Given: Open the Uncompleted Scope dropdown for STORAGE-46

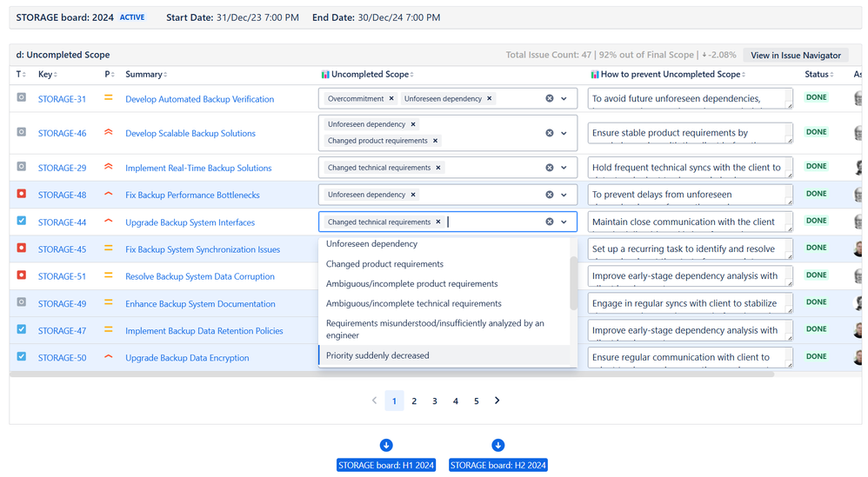Looking at the screenshot, I should click(x=564, y=133).
